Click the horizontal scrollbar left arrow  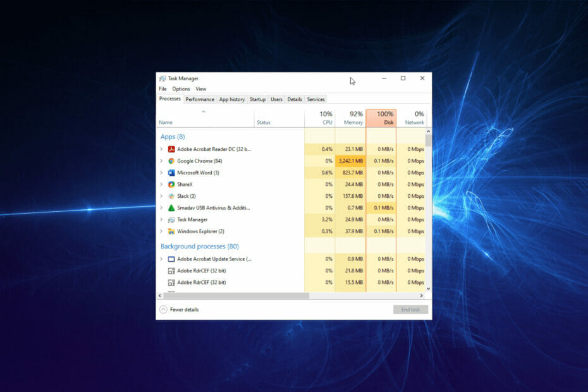point(160,296)
